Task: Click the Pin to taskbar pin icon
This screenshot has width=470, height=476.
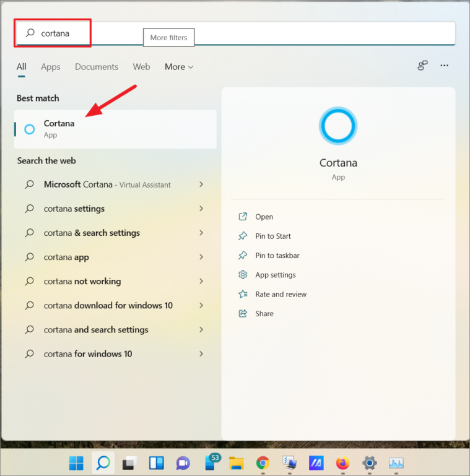Action: point(243,255)
